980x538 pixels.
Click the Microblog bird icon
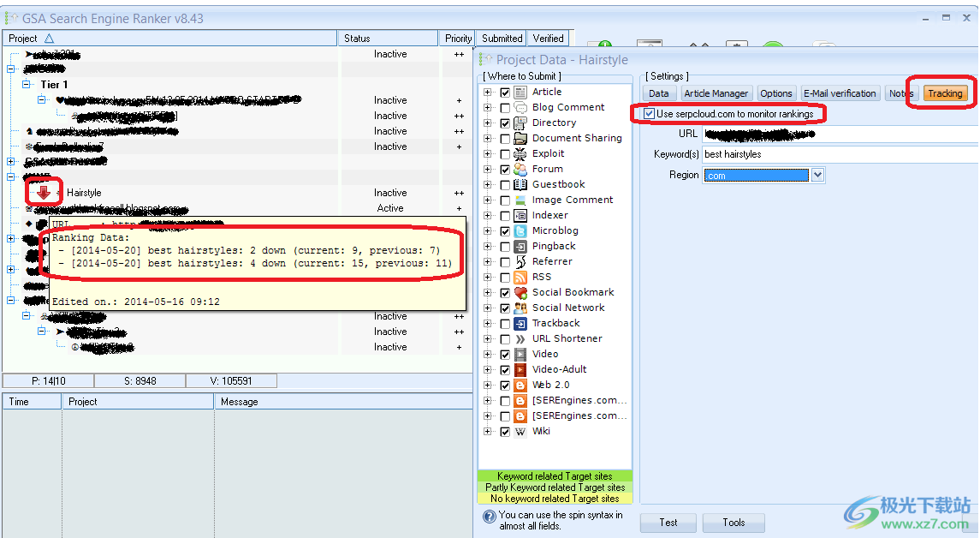[x=520, y=230]
